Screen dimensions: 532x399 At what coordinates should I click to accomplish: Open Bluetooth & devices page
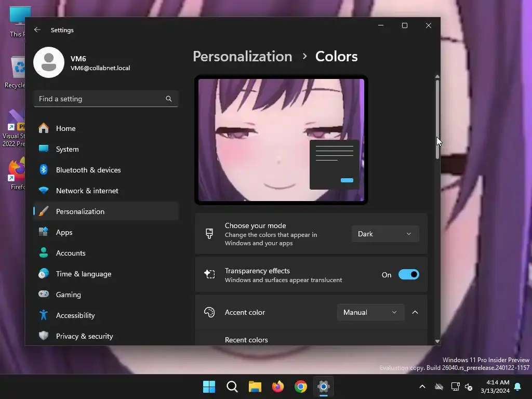tap(106, 170)
